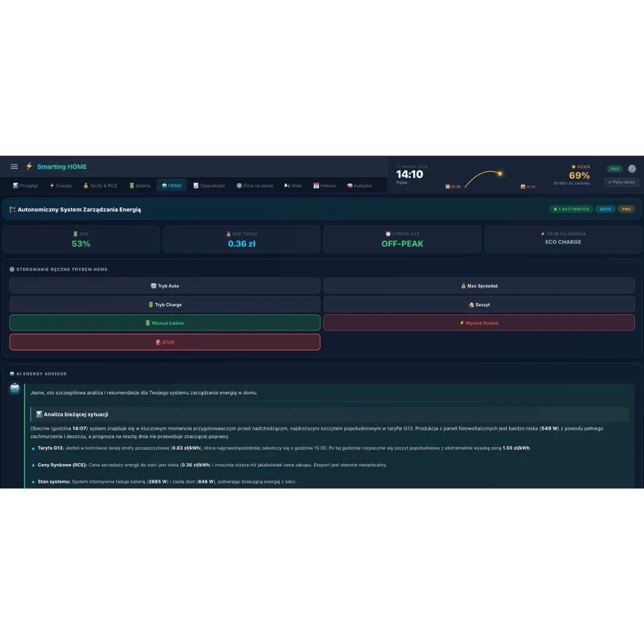The width and height of the screenshot is (644, 644).
Task: Click the lightning bolt logo icon
Action: point(29,166)
